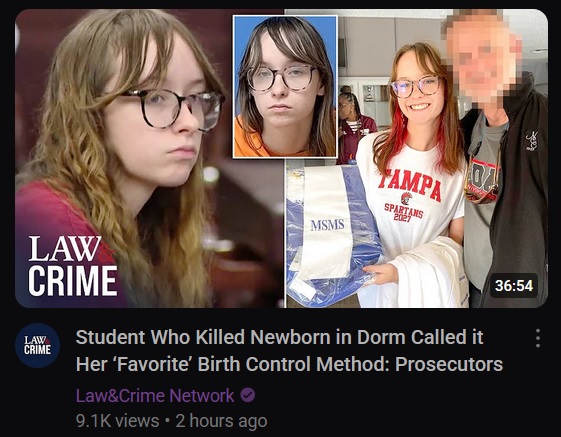
Task: Open the Law&Crime Network channel link
Action: [x=155, y=395]
